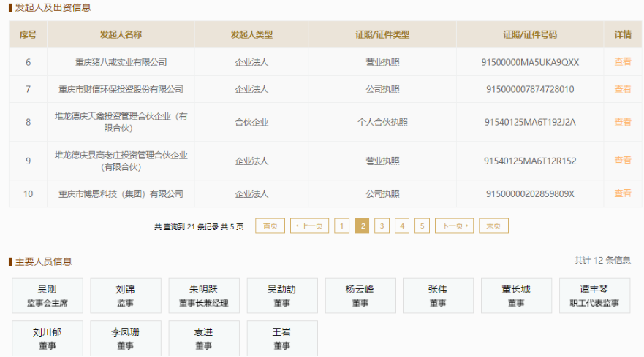The image size is (644, 357).
Task: Open personnel card 张伟 董事
Action: pos(439,296)
